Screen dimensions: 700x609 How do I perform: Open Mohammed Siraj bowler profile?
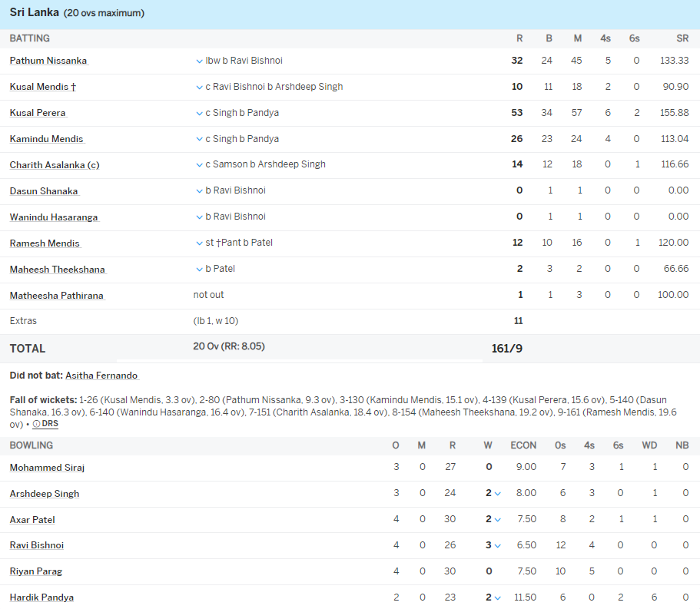[x=47, y=468]
